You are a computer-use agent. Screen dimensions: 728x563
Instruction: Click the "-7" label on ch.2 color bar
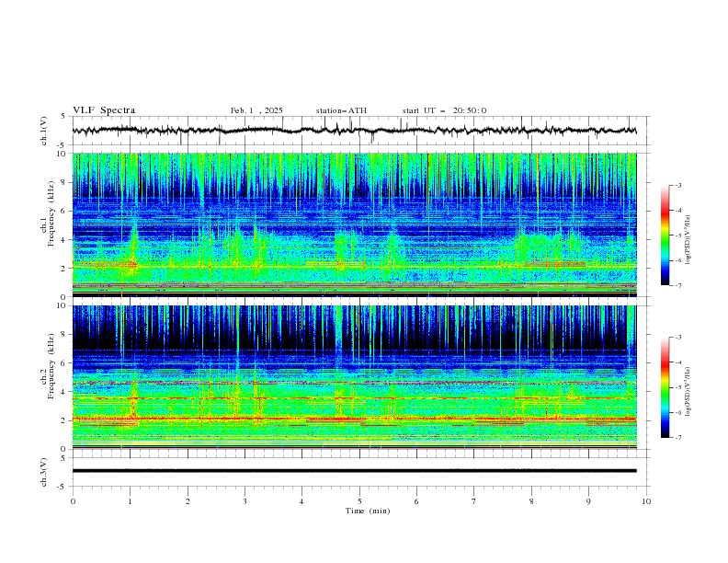click(x=678, y=438)
